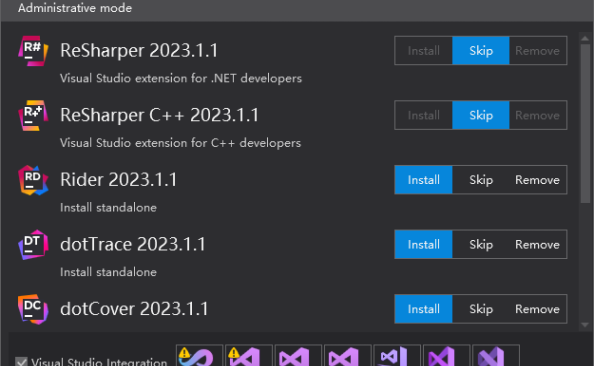Click the 'ReSharper 2023.1.1' title

(139, 51)
